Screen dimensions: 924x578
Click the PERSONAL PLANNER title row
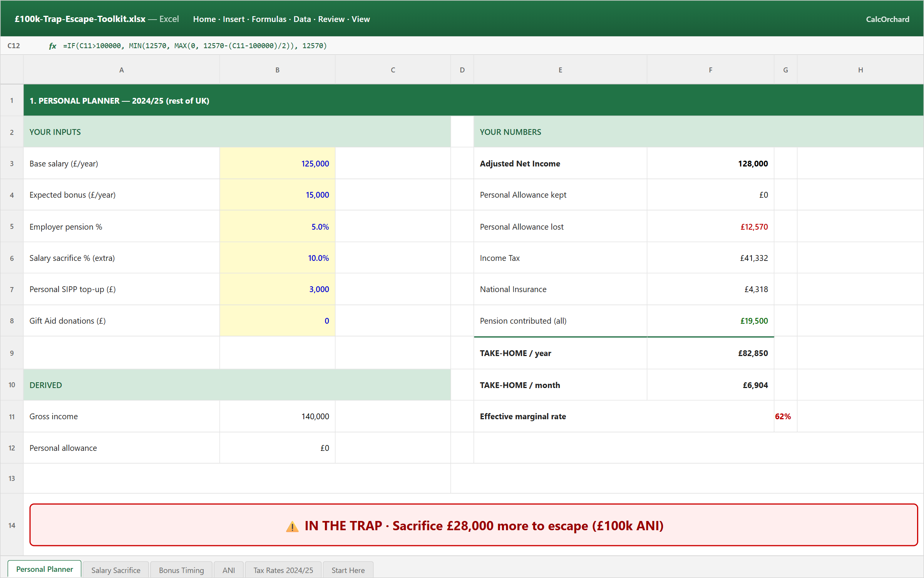(x=474, y=100)
